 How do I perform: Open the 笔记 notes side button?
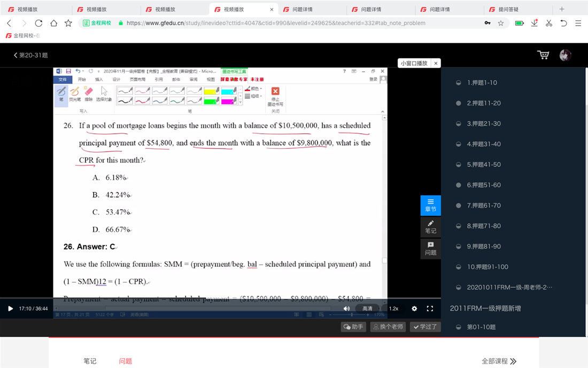click(x=430, y=227)
